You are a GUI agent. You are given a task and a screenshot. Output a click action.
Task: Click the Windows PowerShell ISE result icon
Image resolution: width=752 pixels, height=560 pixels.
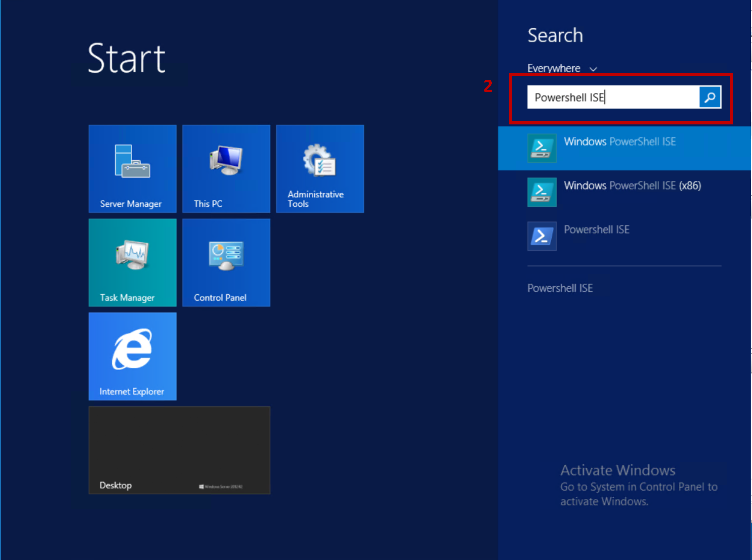[542, 148]
